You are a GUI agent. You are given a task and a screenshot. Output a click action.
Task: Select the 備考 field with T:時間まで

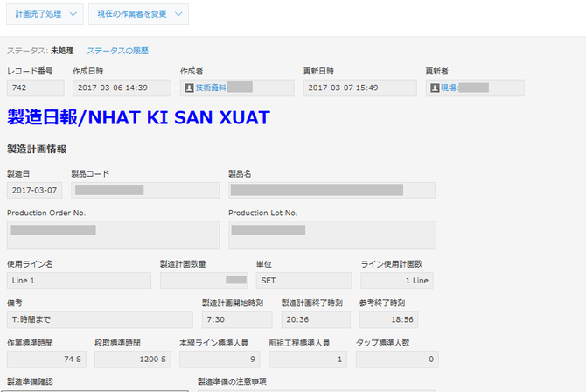coord(100,320)
